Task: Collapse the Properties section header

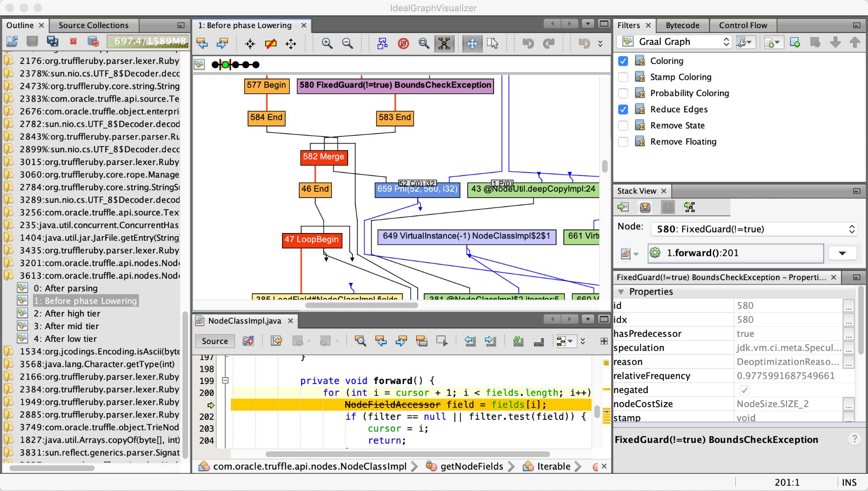Action: [x=622, y=292]
